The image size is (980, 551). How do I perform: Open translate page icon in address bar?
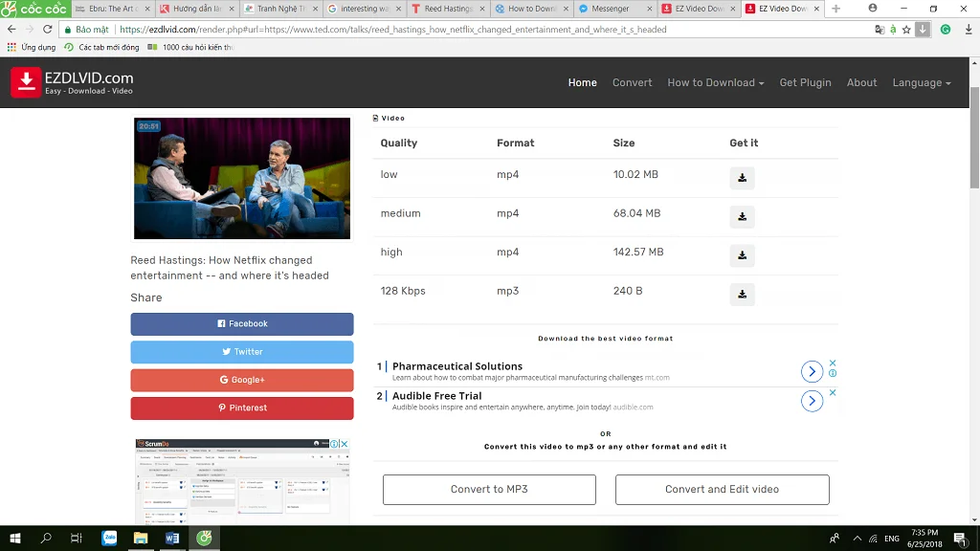tap(880, 30)
